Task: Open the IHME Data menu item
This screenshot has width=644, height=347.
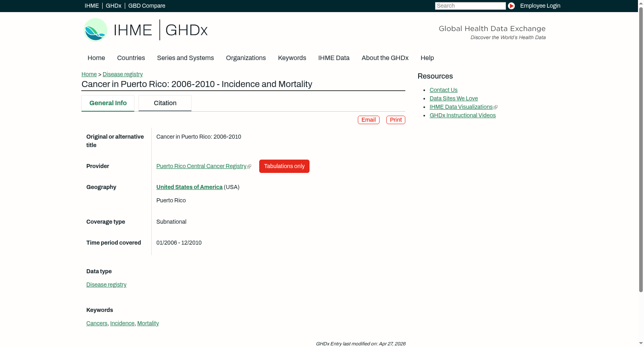Action: tap(334, 58)
